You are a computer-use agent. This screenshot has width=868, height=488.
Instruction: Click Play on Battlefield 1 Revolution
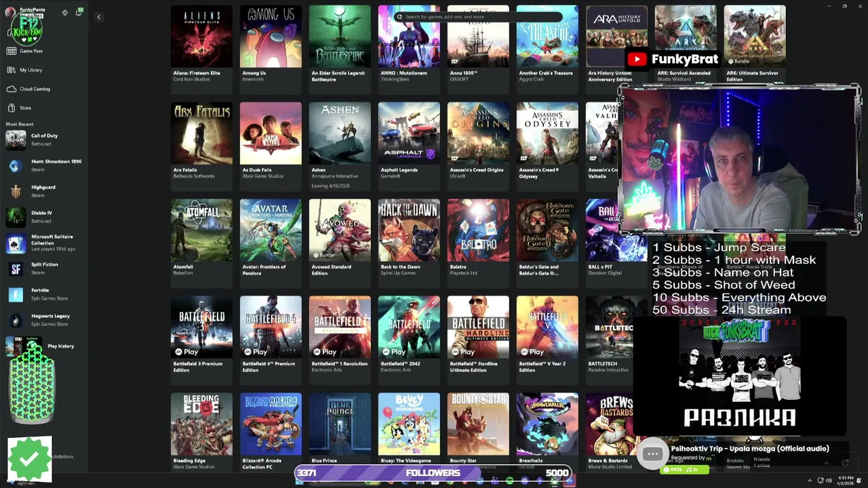(325, 352)
